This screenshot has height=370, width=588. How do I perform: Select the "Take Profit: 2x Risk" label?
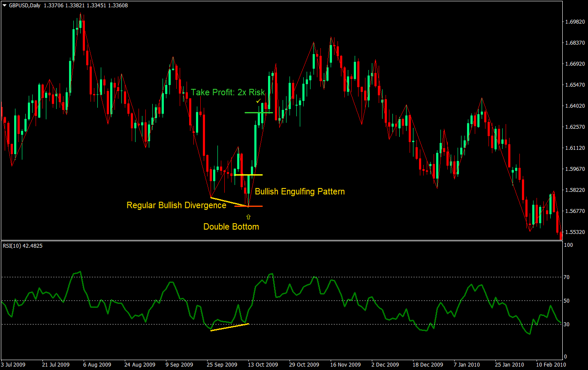[228, 92]
